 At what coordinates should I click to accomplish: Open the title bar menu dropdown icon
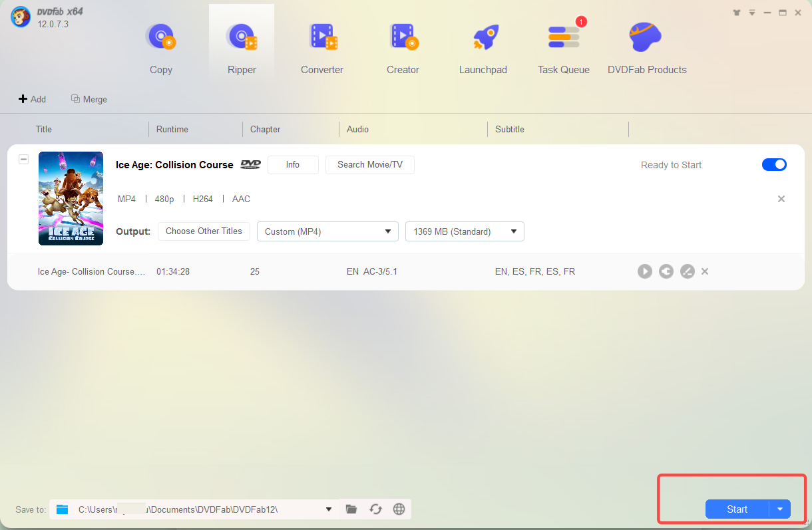click(752, 13)
